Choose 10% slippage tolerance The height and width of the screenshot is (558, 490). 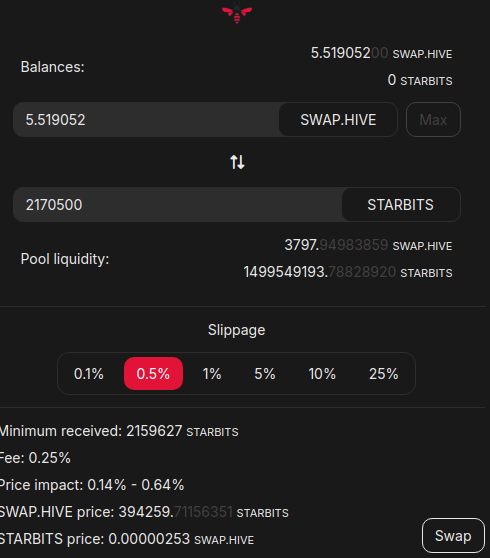coord(322,374)
